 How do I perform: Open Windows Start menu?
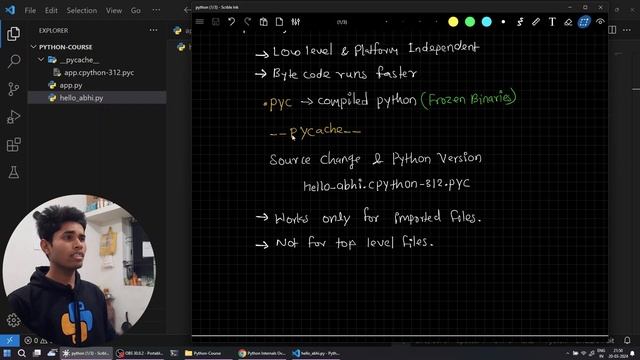[x=7, y=353]
